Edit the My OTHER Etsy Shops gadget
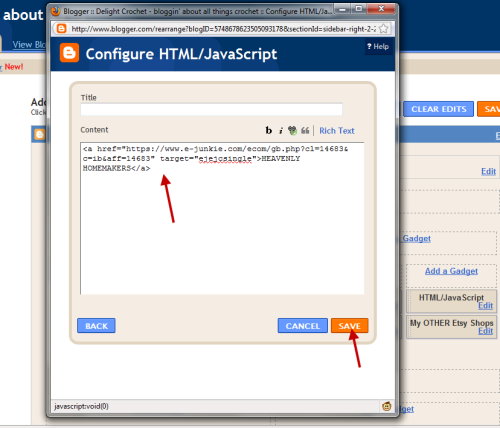Viewport: 500px width, 428px height. click(485, 331)
